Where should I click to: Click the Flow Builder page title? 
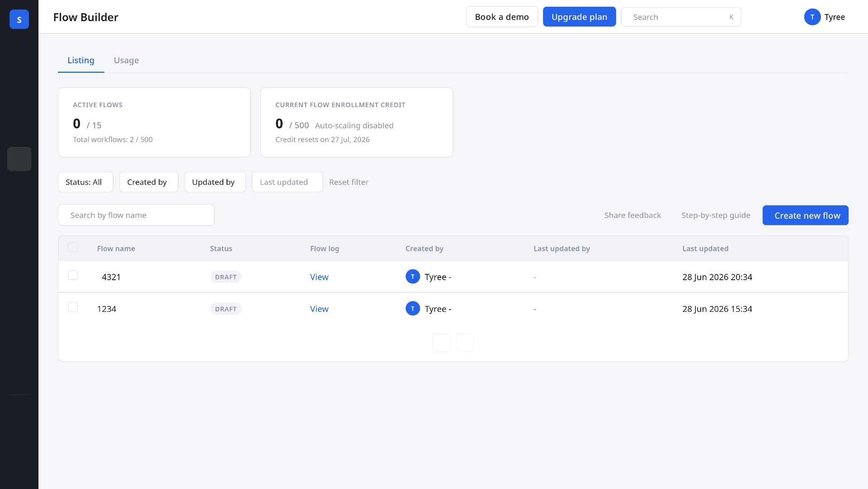[85, 17]
